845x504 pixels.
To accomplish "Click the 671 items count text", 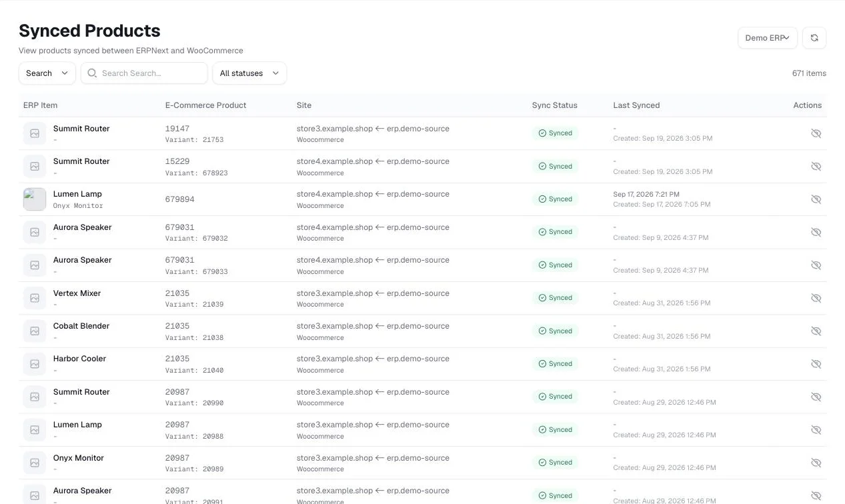I will coord(809,73).
